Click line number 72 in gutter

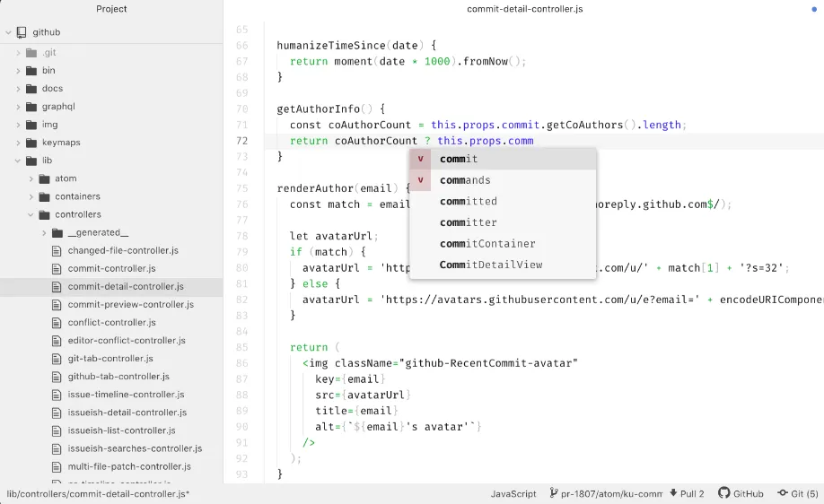click(241, 141)
